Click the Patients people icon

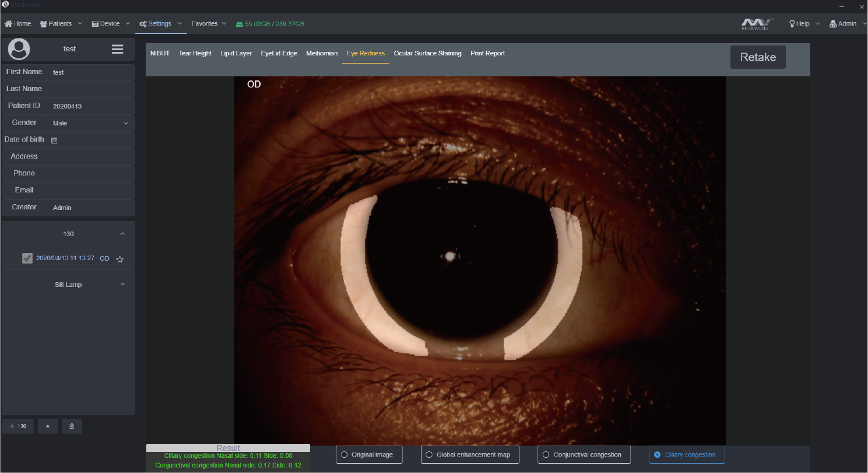(x=44, y=24)
